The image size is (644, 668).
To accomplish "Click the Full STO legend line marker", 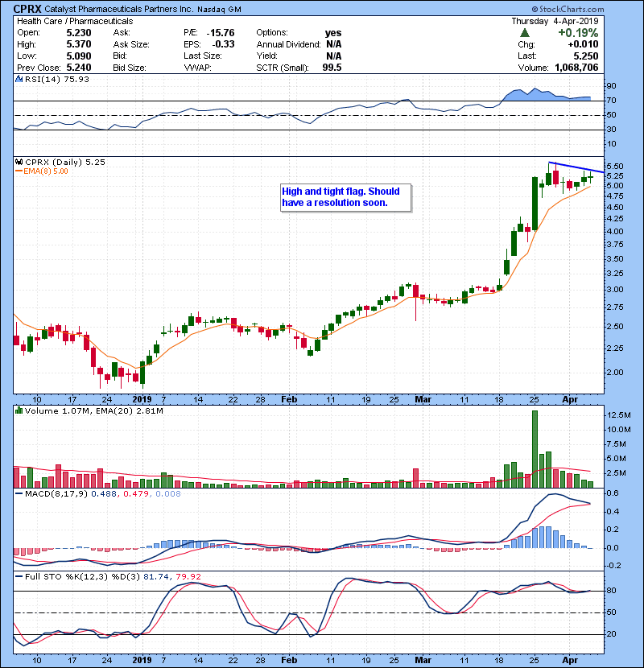I will pyautogui.click(x=19, y=577).
